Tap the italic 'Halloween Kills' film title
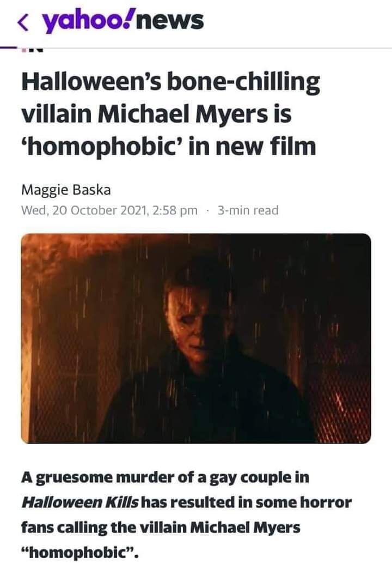Viewport: 392px width, 582px height. pos(81,502)
